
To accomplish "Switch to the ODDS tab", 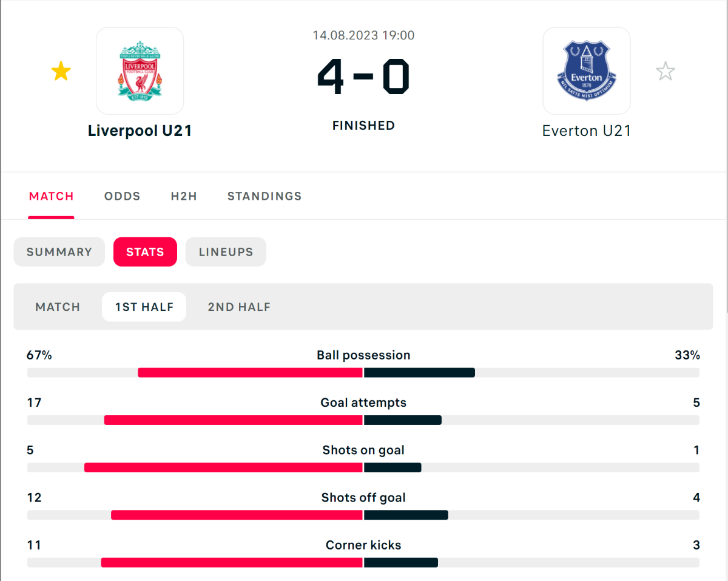I will (122, 196).
